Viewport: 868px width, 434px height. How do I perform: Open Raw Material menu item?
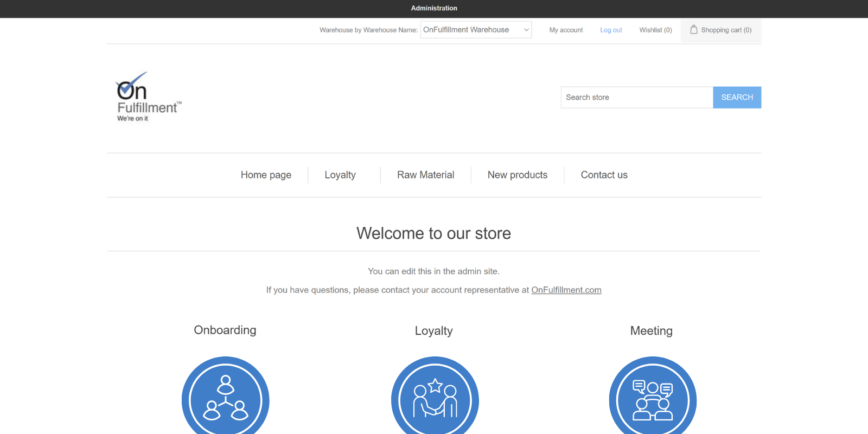click(x=425, y=175)
